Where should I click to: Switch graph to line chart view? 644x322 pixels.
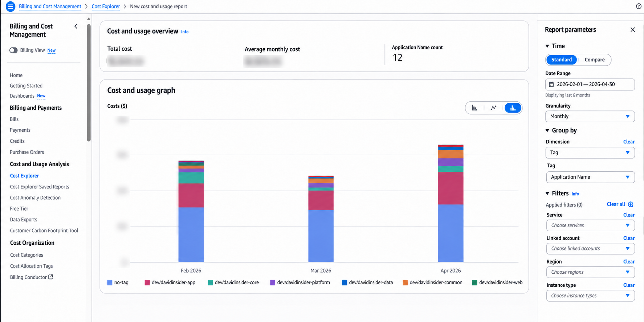point(494,108)
